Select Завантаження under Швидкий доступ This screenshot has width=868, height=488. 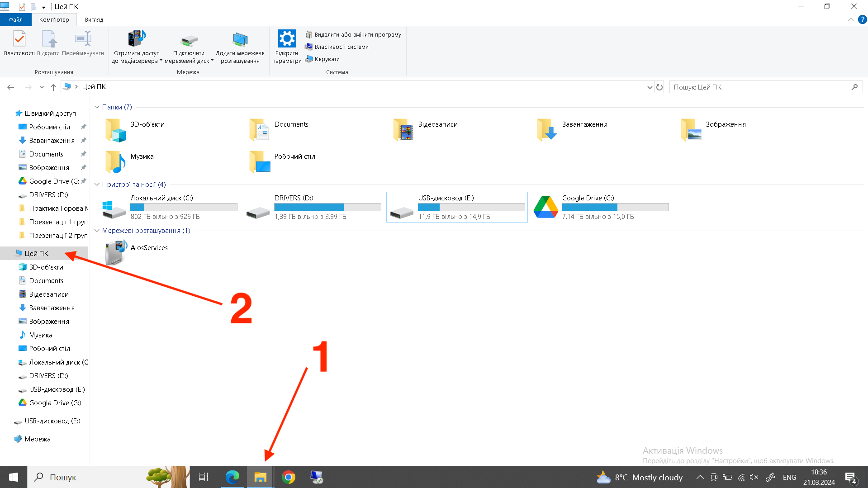(52, 141)
